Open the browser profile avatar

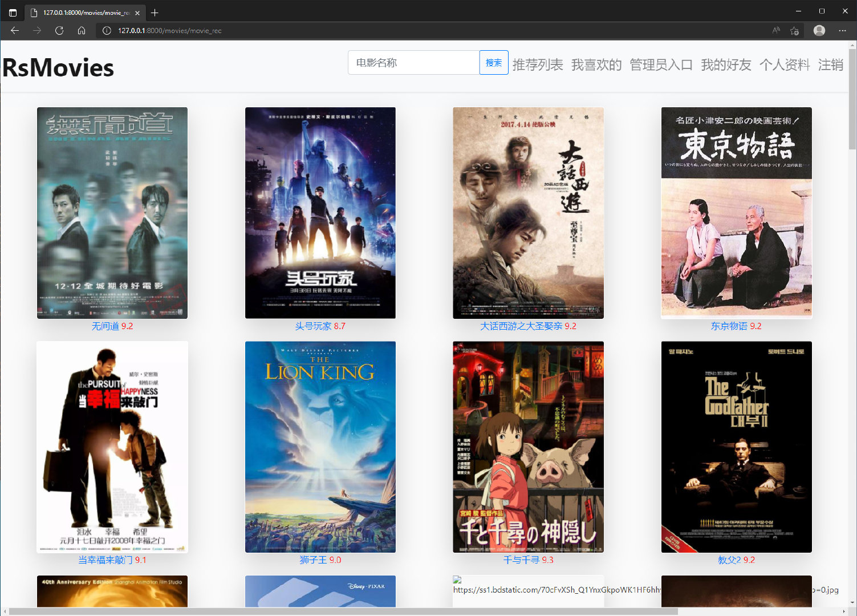pos(819,31)
